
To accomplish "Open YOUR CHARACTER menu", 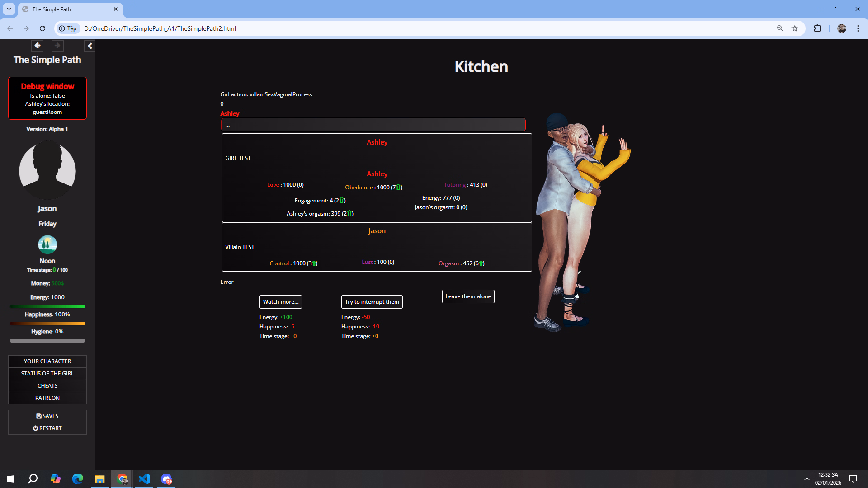I will [x=47, y=361].
